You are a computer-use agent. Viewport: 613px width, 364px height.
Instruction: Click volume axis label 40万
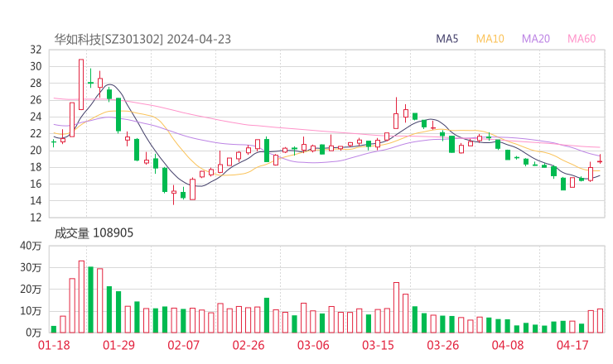pyautogui.click(x=31, y=246)
